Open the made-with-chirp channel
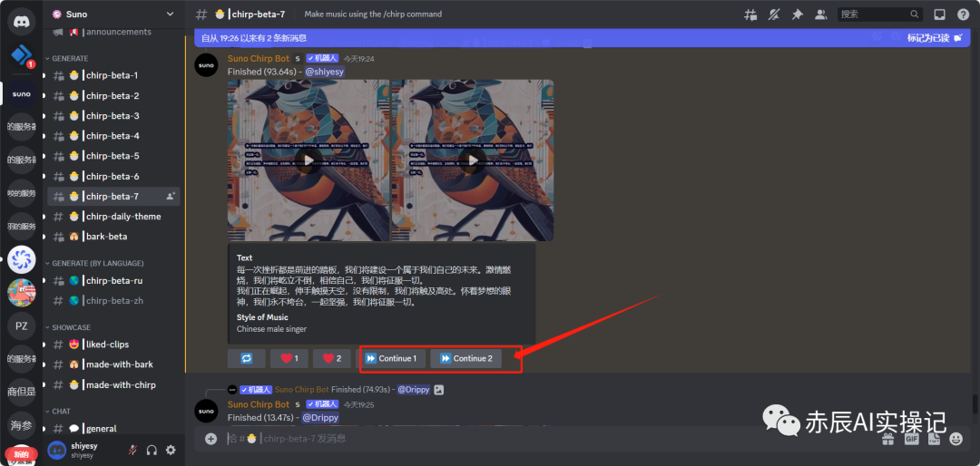The width and height of the screenshot is (980, 466). 113,384
